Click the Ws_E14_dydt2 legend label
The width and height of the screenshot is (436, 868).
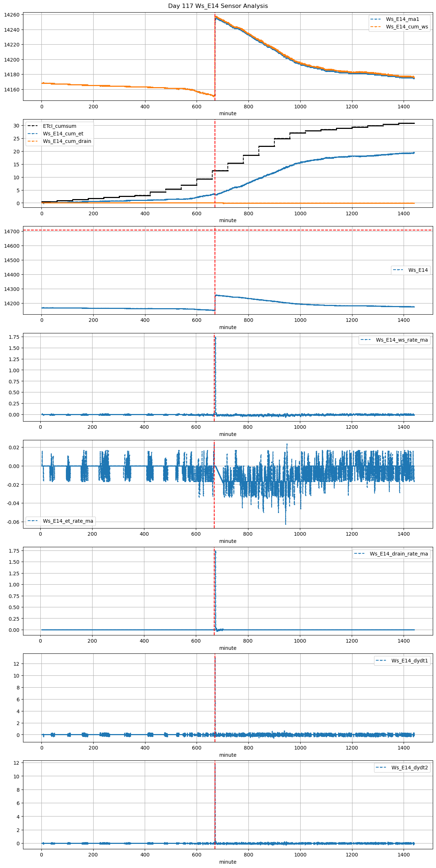pyautogui.click(x=409, y=768)
